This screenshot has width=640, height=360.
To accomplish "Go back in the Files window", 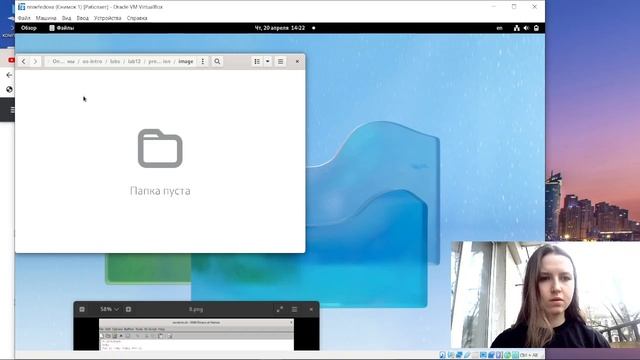I will click(x=24, y=62).
